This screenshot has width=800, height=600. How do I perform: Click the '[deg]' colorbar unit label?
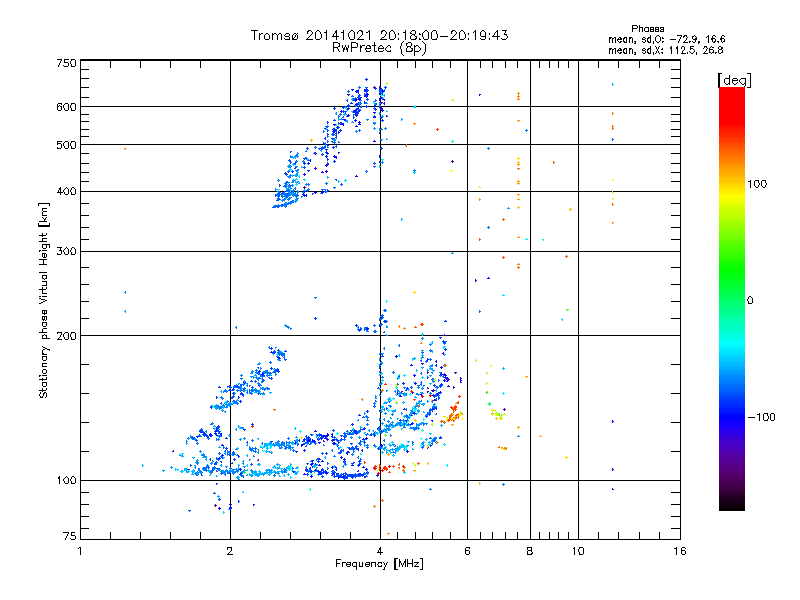(734, 80)
